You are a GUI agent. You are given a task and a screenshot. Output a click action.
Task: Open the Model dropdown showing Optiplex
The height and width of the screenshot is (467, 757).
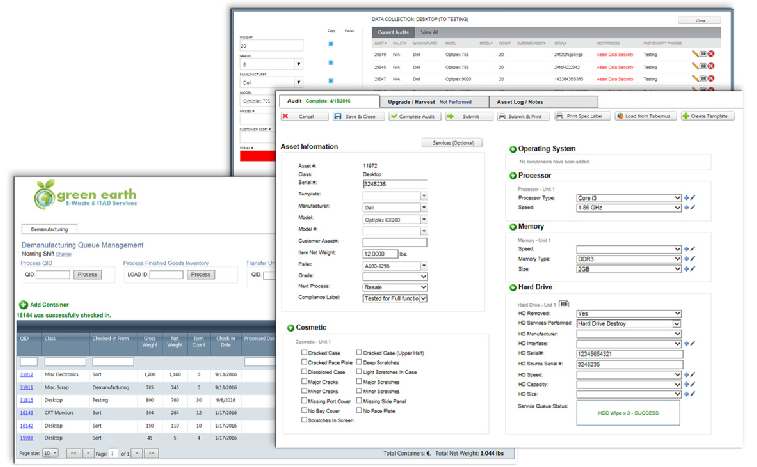[395, 220]
